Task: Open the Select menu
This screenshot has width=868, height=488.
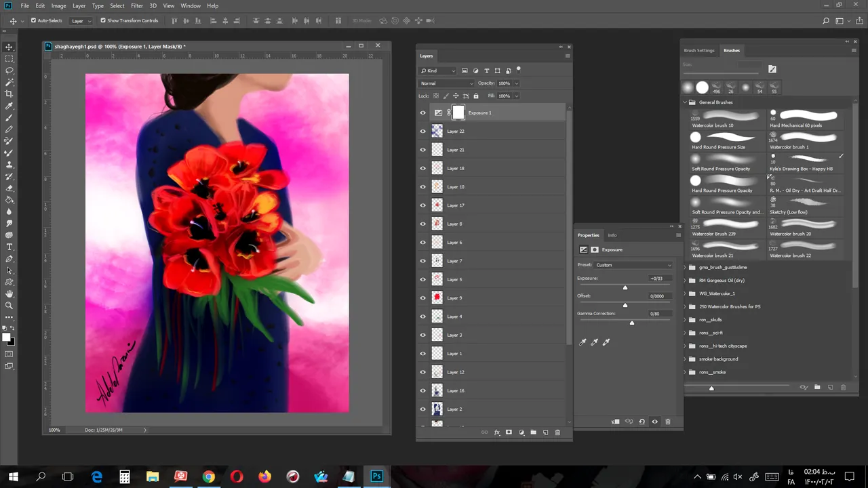Action: (x=117, y=6)
